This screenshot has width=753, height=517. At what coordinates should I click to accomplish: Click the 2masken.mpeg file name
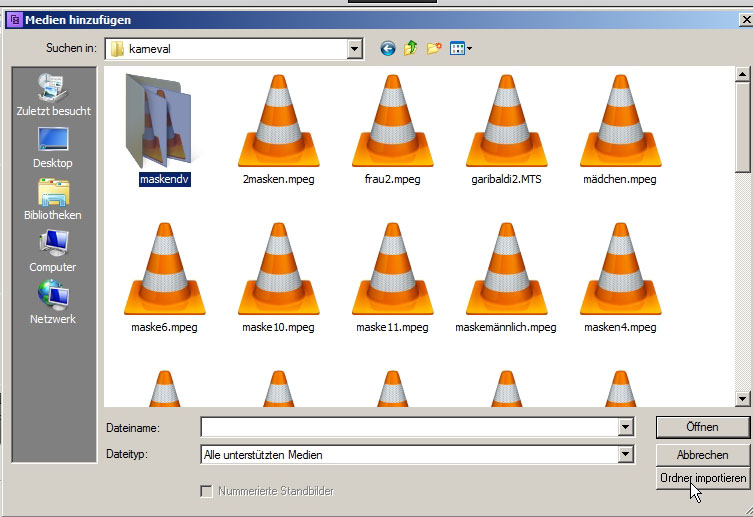click(279, 180)
